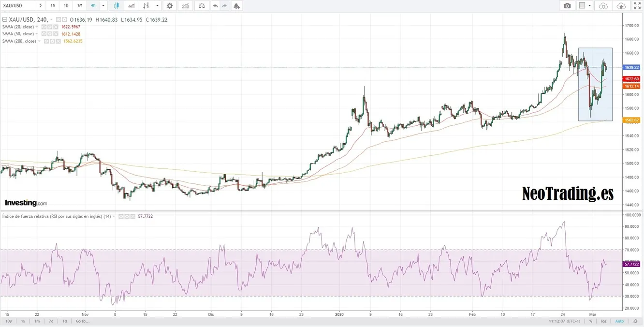Enter fullscreen chart mode
Image resolution: width=644 pixels, height=327 pixels.
tap(637, 6)
